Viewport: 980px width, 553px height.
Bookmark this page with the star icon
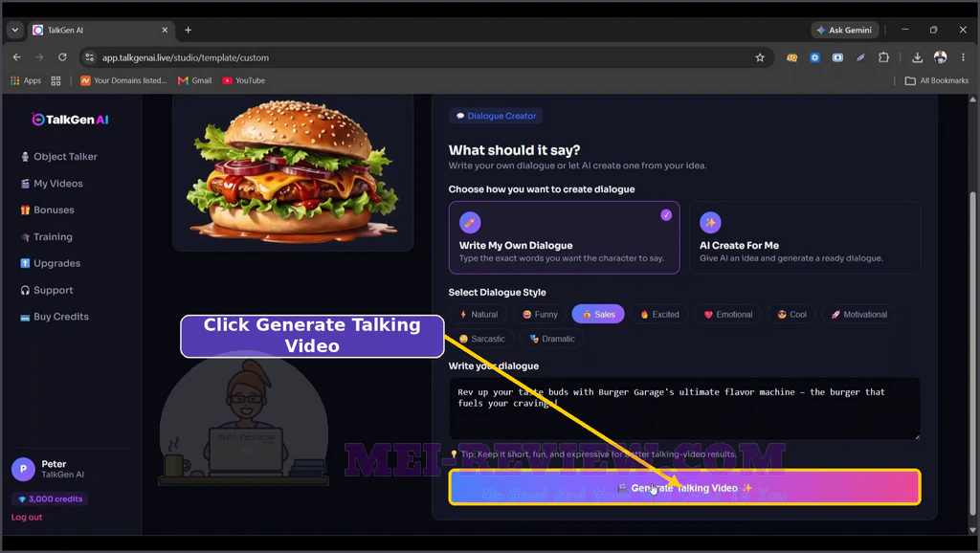[760, 57]
